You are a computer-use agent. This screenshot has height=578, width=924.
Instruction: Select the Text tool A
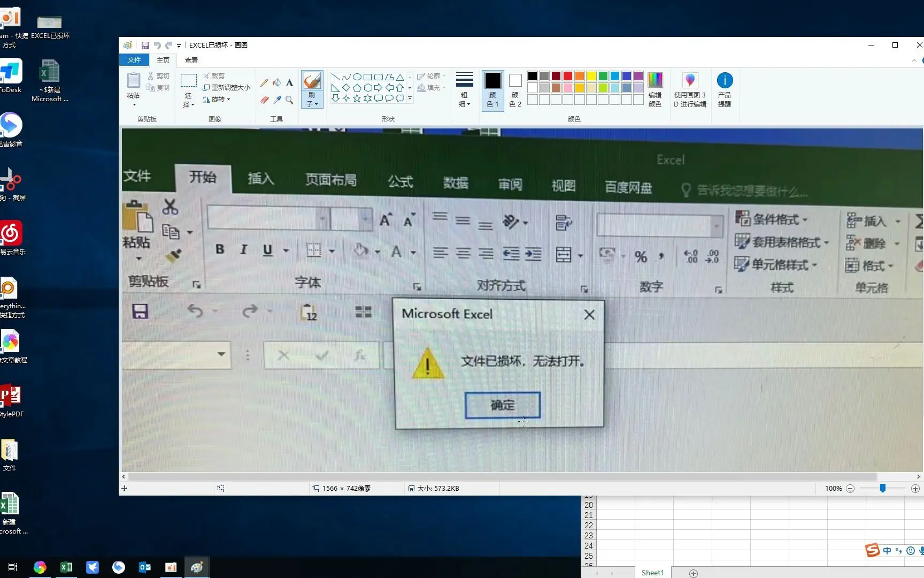[289, 83]
